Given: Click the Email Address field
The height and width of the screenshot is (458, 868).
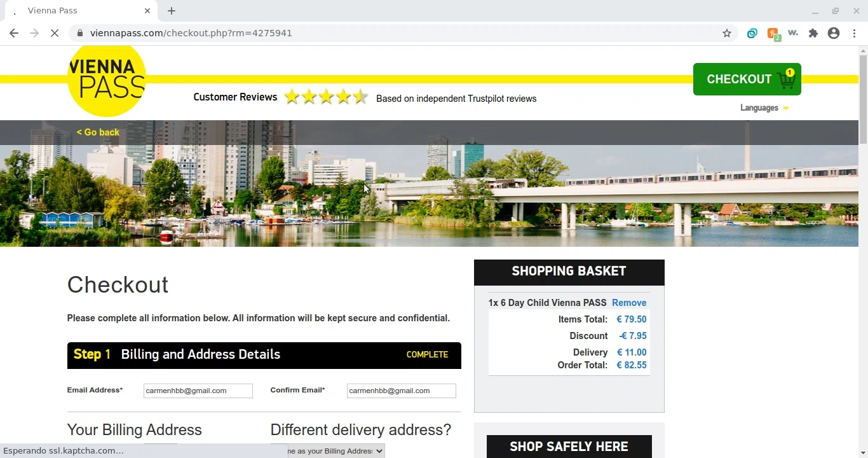Looking at the screenshot, I should click(x=198, y=391).
